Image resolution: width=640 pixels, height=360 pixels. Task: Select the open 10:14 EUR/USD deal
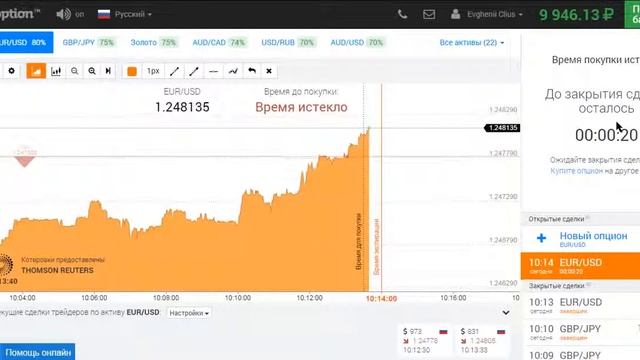[580, 266]
